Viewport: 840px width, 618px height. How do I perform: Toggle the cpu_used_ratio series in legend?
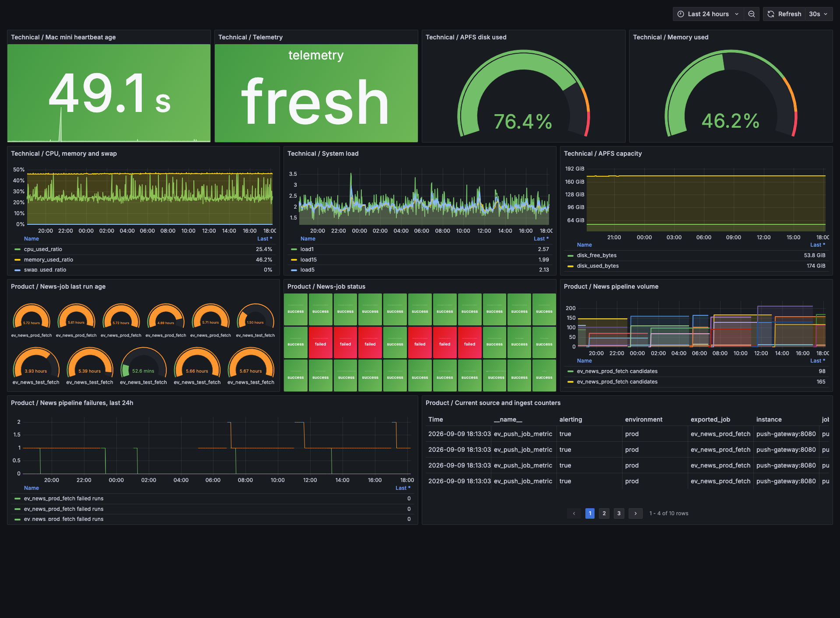43,249
